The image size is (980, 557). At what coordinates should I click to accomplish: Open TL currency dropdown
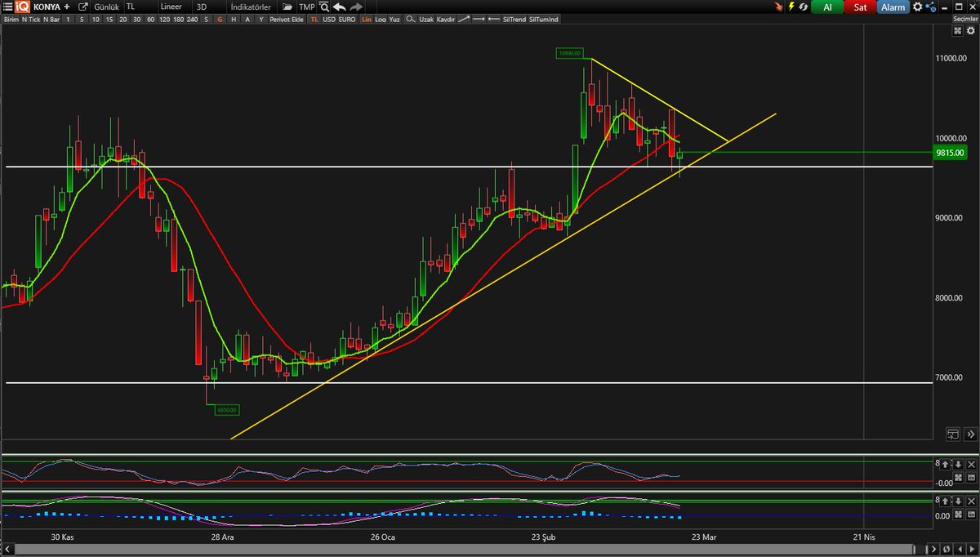(140, 7)
